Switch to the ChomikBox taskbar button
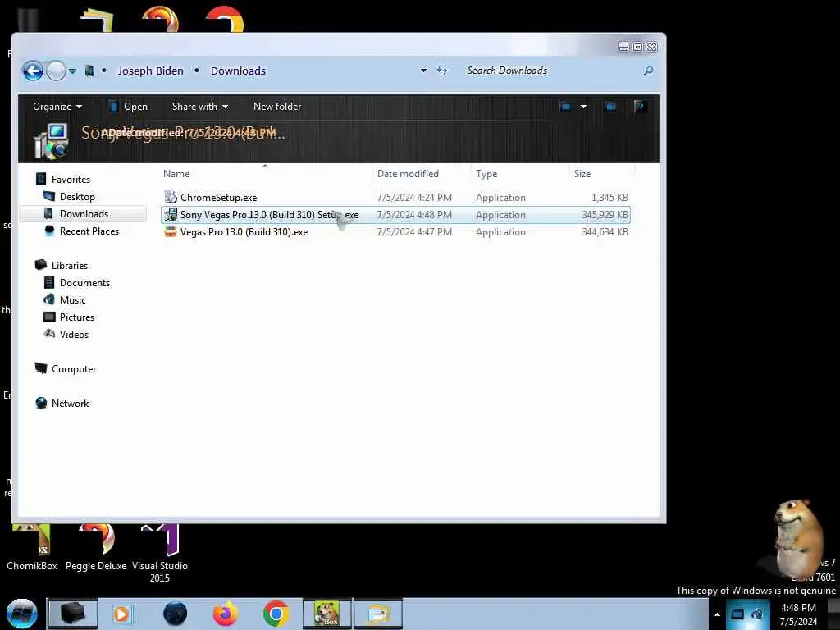Screen dimensions: 840x630 click(326, 614)
